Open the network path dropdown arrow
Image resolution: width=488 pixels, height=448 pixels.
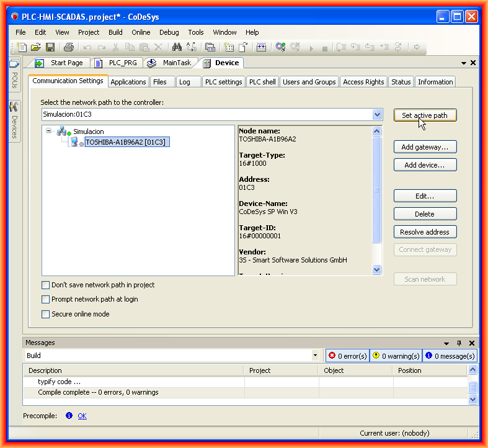(377, 115)
